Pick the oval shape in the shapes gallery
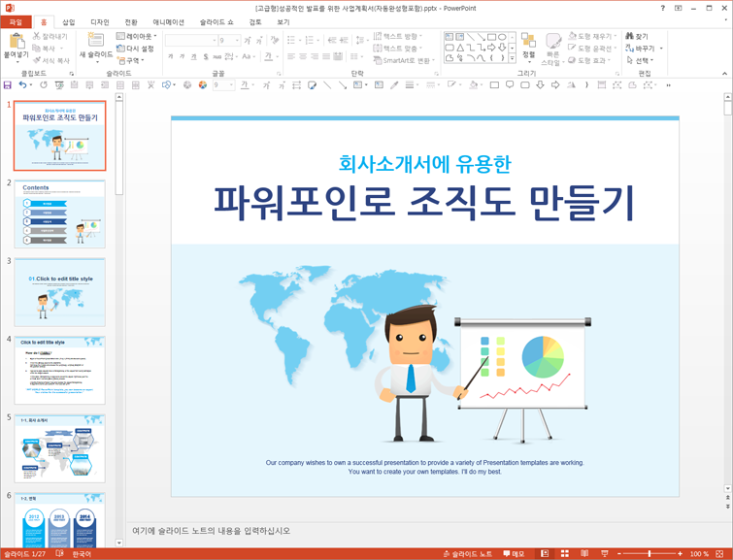Image resolution: width=733 pixels, height=560 pixels. coord(502,37)
